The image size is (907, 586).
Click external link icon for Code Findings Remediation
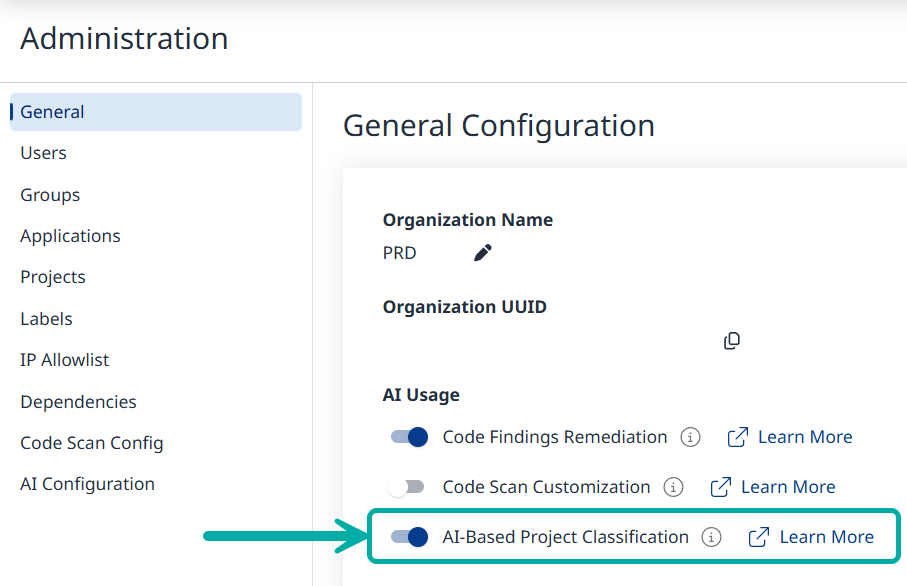[x=738, y=437]
